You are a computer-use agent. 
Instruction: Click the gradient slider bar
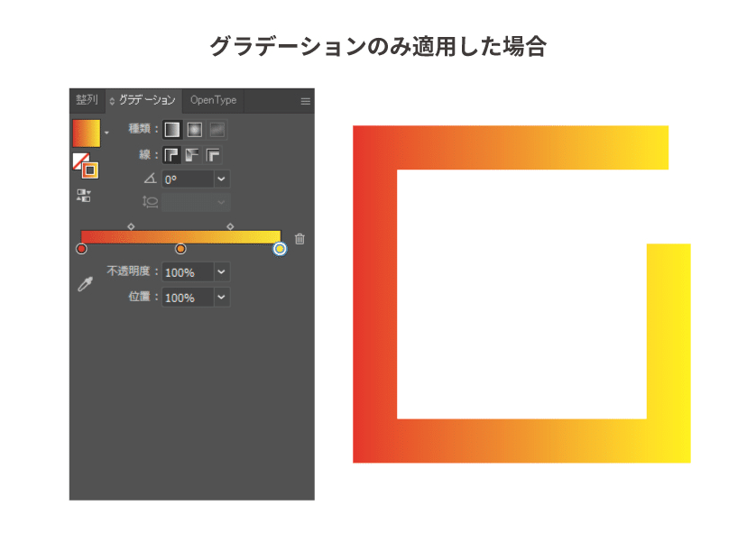click(180, 236)
